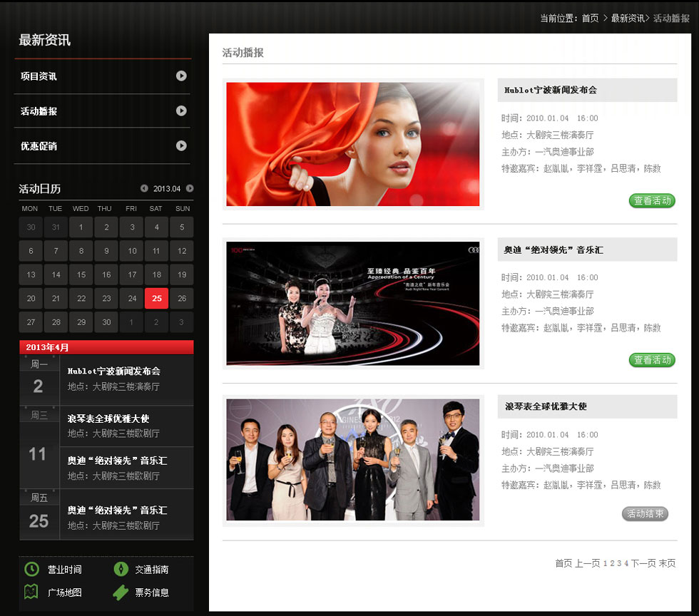Open 首页 in the breadcrumb
This screenshot has width=699, height=616.
click(x=590, y=19)
